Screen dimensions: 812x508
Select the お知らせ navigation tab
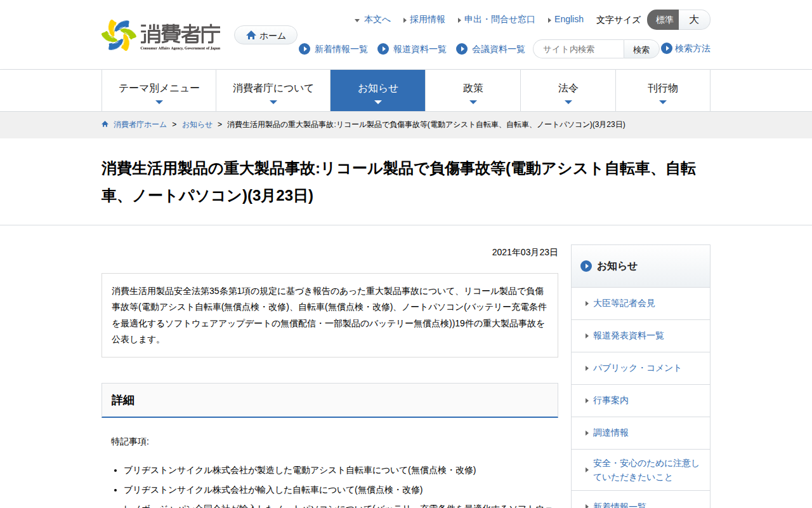pyautogui.click(x=377, y=90)
